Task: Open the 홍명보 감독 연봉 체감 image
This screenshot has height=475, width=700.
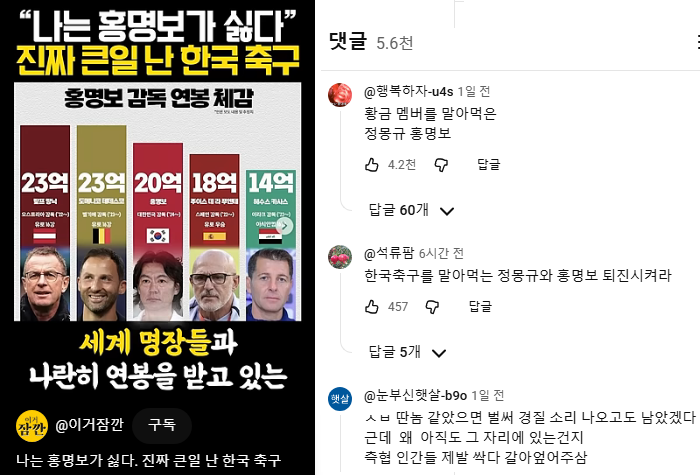Action: pyautogui.click(x=158, y=201)
